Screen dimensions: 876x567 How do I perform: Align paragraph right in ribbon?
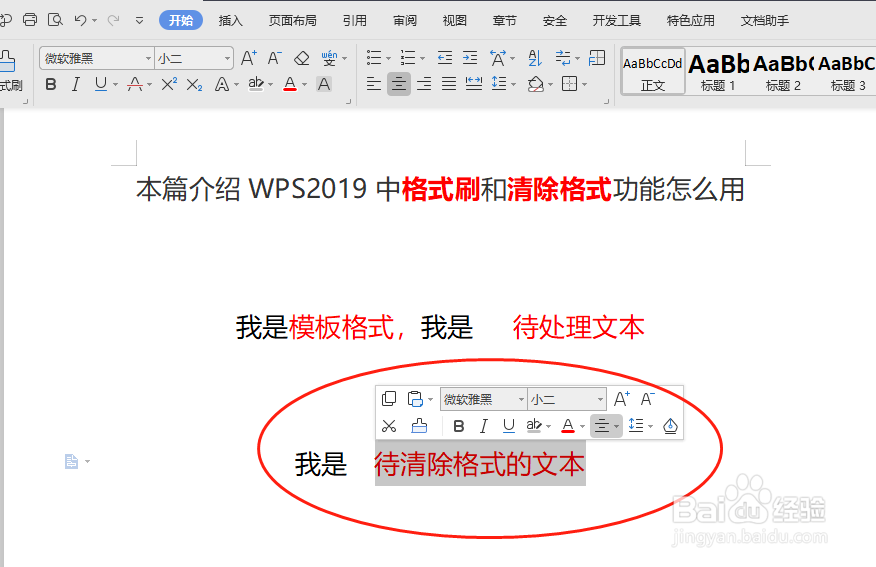coord(424,84)
